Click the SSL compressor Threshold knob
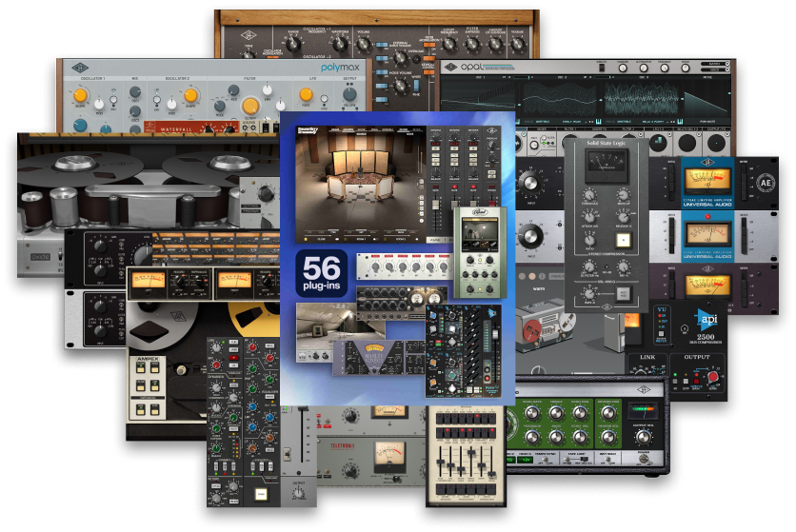Screen dimensions: 796x532 pyautogui.click(x=588, y=194)
